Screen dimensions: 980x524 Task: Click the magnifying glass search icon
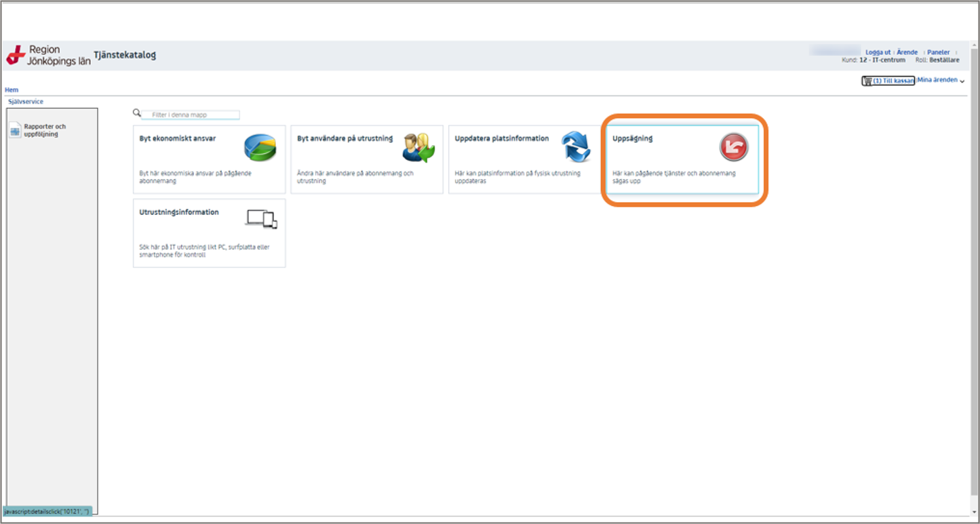(136, 113)
